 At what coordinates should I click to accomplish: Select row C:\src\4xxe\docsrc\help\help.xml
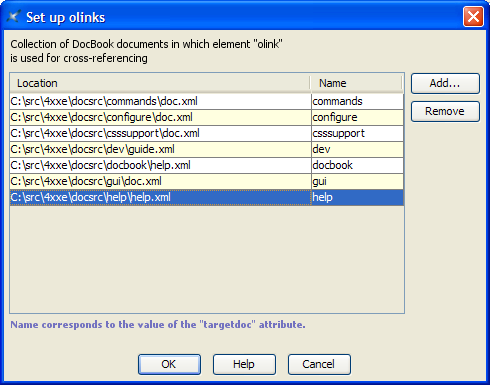click(x=207, y=197)
